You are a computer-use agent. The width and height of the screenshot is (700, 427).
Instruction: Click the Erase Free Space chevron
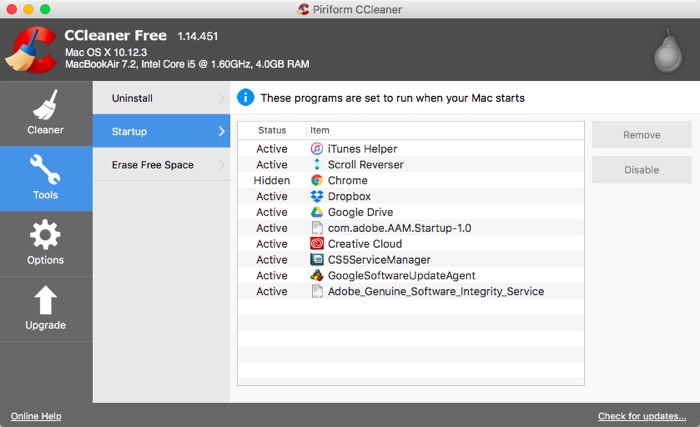click(221, 164)
